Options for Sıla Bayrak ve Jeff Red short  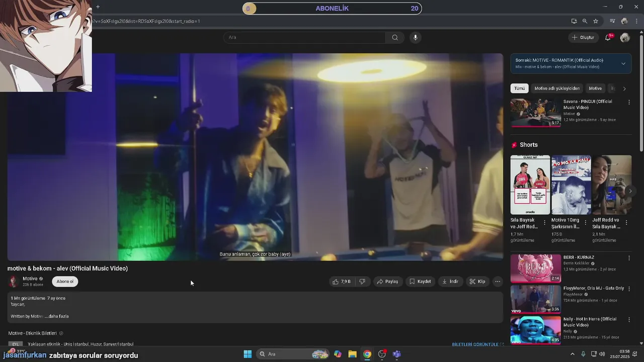coord(544,222)
